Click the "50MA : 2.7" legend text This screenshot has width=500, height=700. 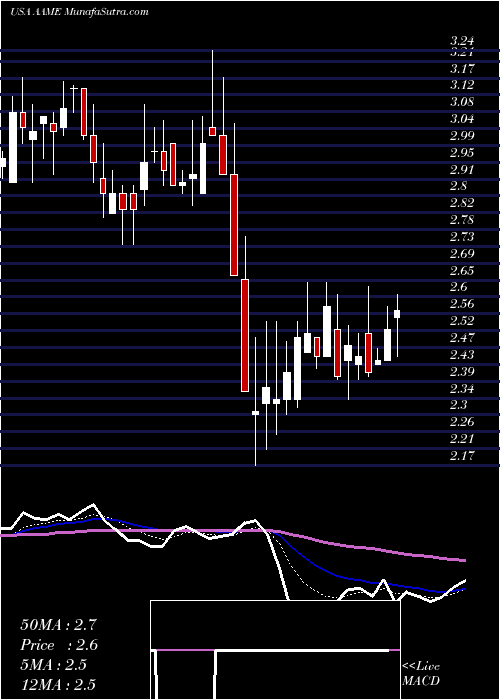[58, 625]
